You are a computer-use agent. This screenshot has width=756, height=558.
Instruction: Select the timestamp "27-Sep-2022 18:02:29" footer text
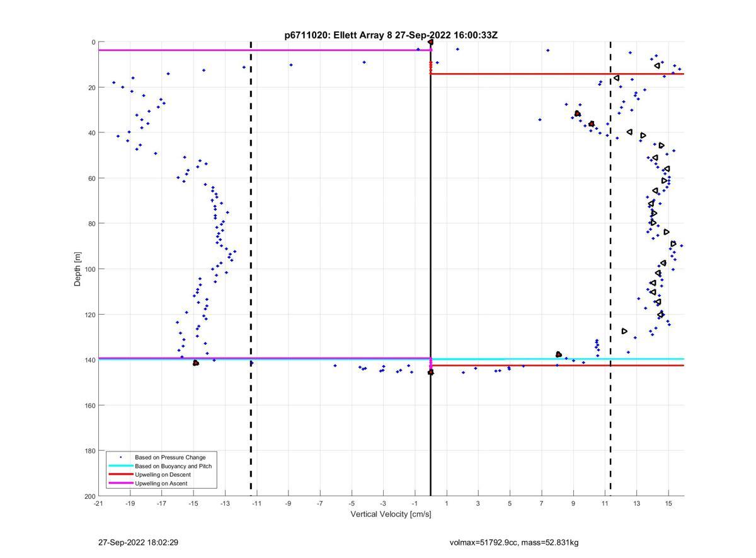139,542
